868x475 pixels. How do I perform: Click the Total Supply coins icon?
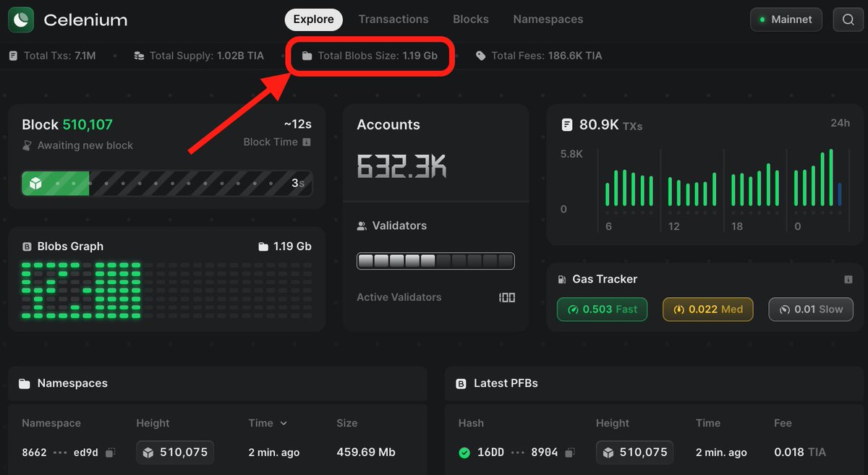pos(139,56)
